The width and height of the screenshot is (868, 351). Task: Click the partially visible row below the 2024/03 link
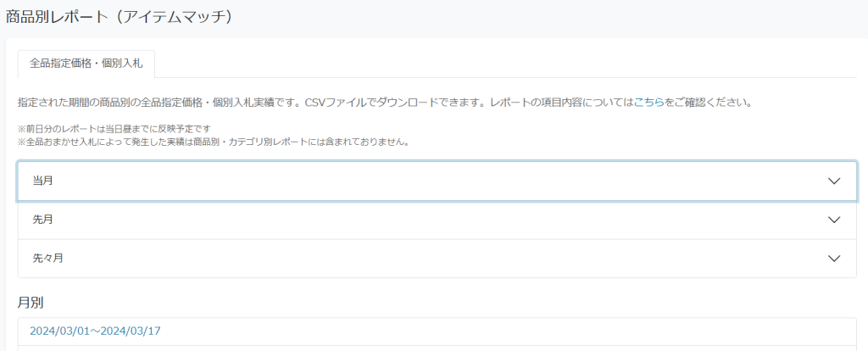pos(437,348)
